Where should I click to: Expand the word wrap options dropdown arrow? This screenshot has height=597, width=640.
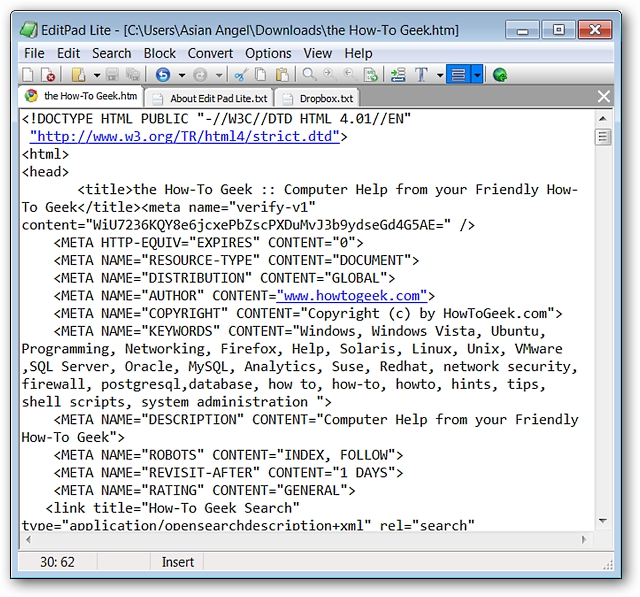pyautogui.click(x=477, y=75)
